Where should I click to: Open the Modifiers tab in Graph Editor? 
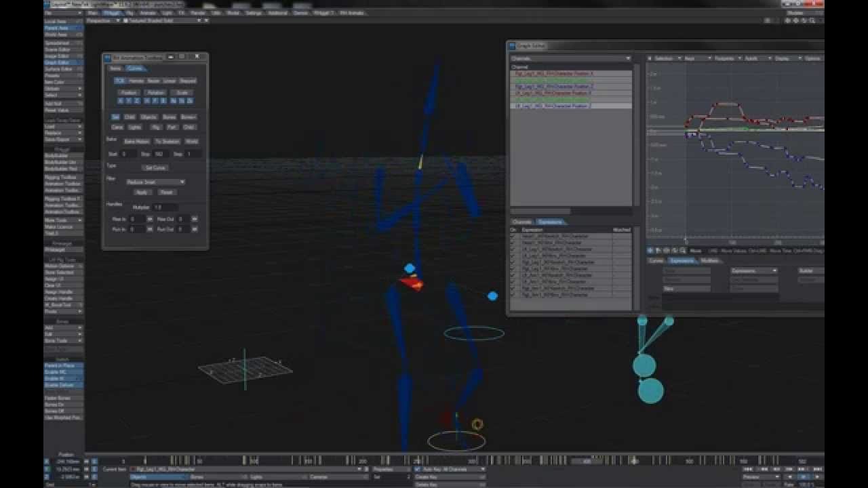click(x=710, y=260)
